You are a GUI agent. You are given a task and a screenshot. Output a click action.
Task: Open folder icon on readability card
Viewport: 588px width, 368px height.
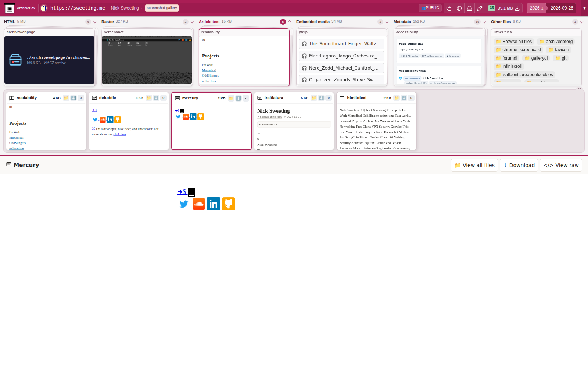[x=66, y=98]
